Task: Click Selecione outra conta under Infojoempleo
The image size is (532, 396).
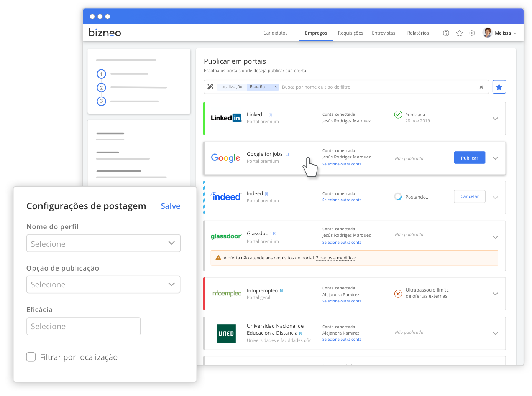Action: tap(342, 301)
